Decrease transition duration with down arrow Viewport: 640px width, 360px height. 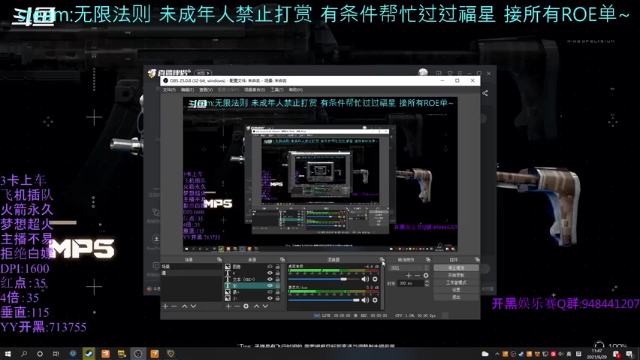427,285
